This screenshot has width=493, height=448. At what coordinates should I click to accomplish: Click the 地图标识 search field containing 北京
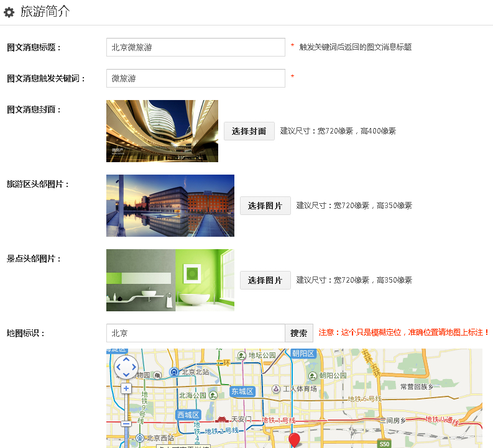[x=195, y=333]
